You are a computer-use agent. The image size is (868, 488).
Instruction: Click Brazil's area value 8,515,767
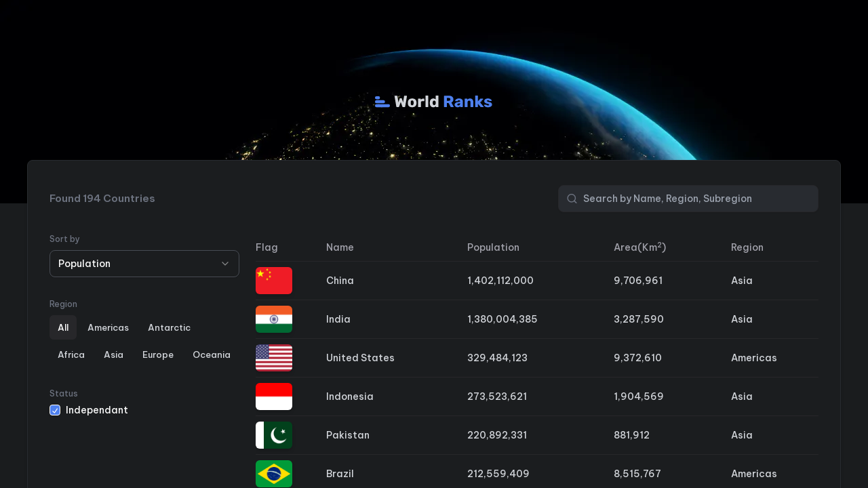point(637,474)
